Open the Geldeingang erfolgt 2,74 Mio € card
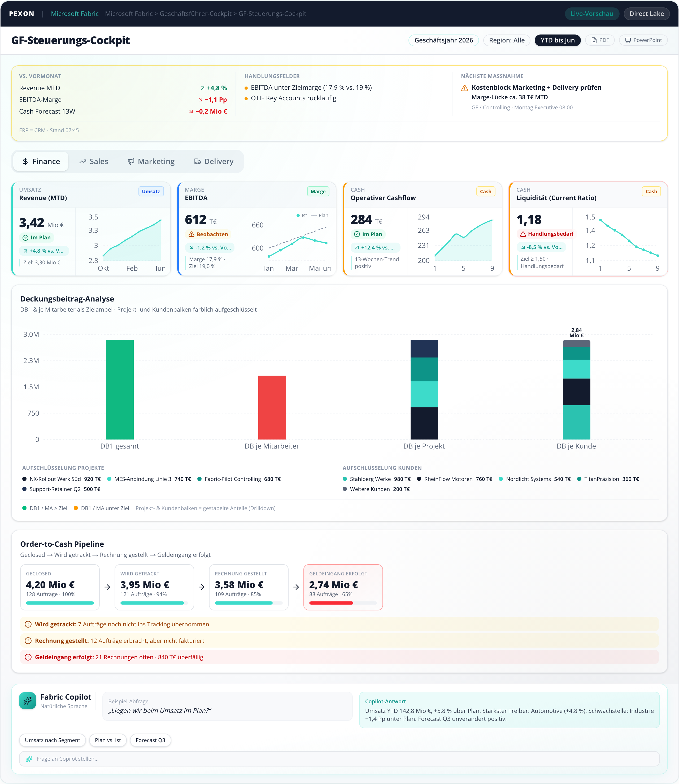Image resolution: width=679 pixels, height=784 pixels. tap(343, 587)
